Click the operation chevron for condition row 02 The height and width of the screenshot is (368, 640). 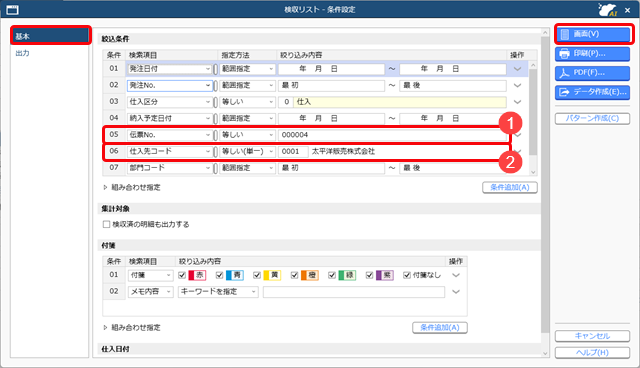coord(517,85)
